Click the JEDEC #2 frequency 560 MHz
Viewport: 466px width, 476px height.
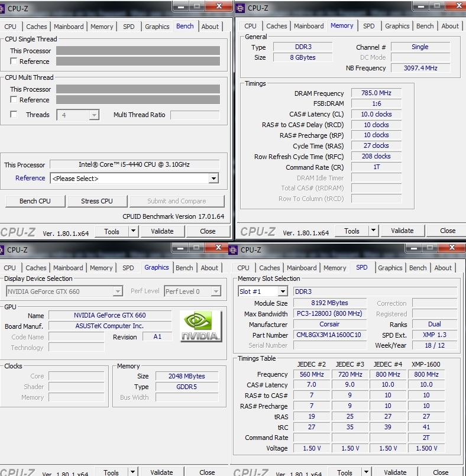pyautogui.click(x=312, y=374)
